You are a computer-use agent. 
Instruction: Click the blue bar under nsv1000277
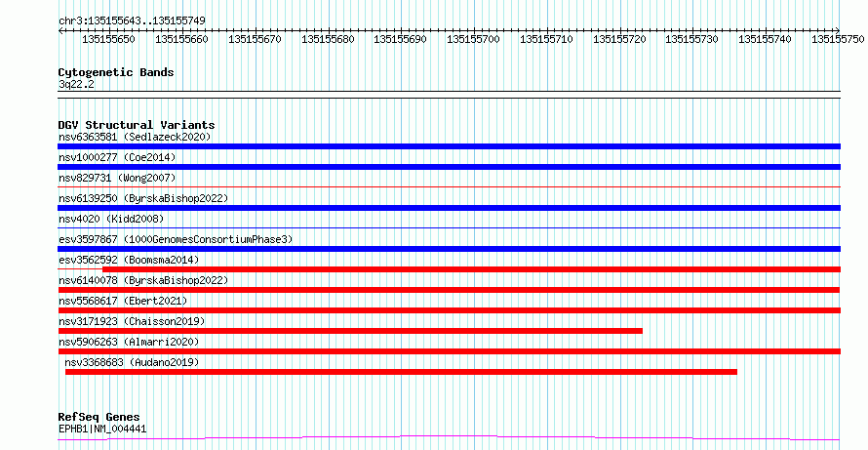tap(449, 167)
